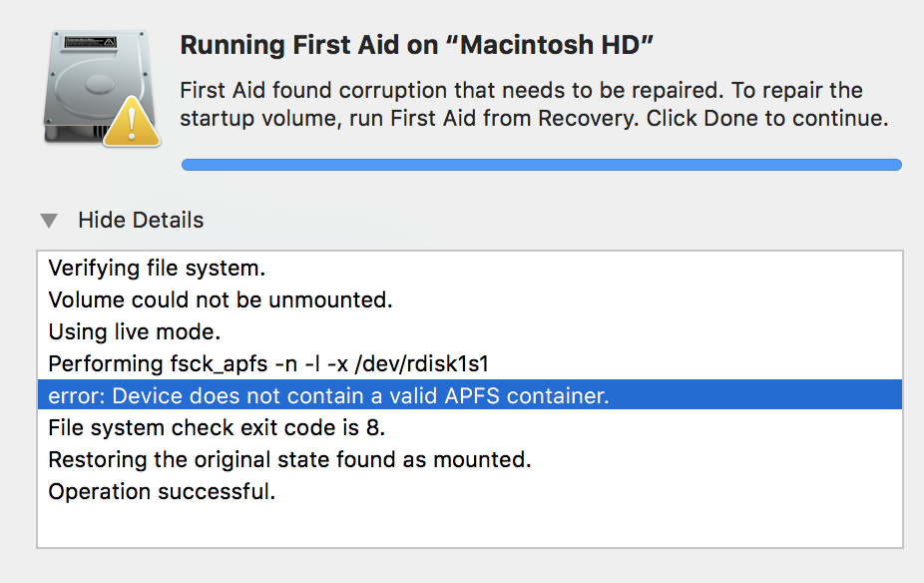Select the 'Performing fsck_apfs' log line
Viewport: 924px width, 583px height.
click(470, 363)
